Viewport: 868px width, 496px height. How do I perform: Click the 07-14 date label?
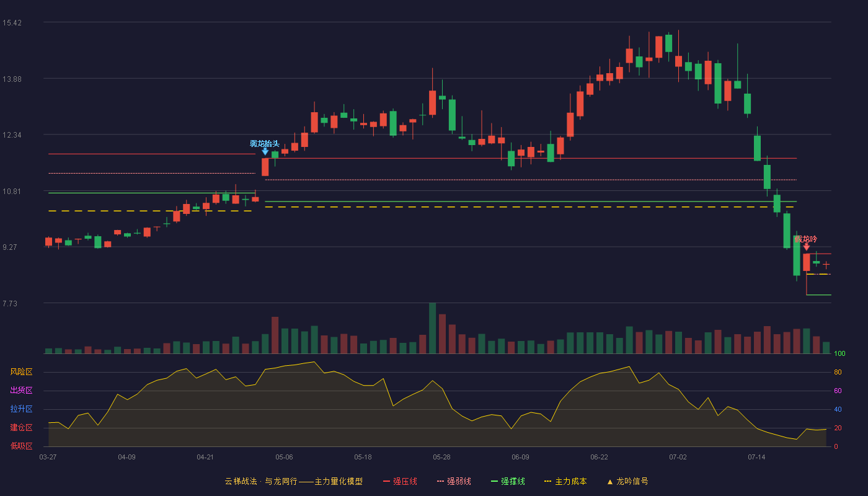757,457
